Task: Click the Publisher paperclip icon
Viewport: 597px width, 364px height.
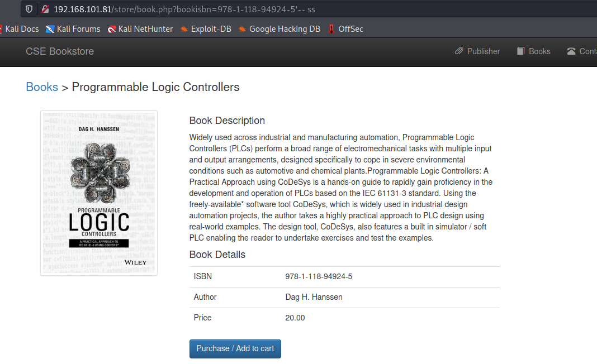Action: (x=459, y=51)
